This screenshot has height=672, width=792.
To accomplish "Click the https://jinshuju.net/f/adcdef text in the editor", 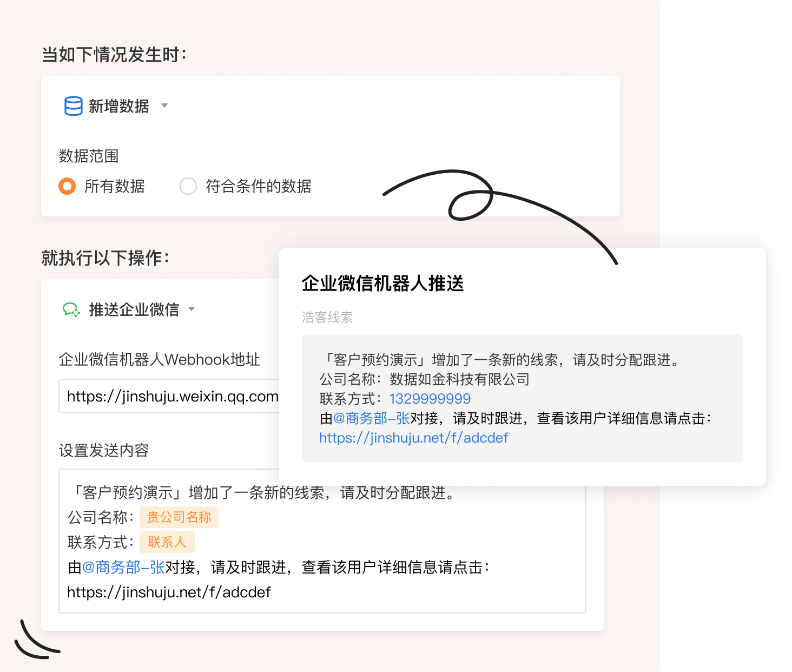I will click(169, 592).
